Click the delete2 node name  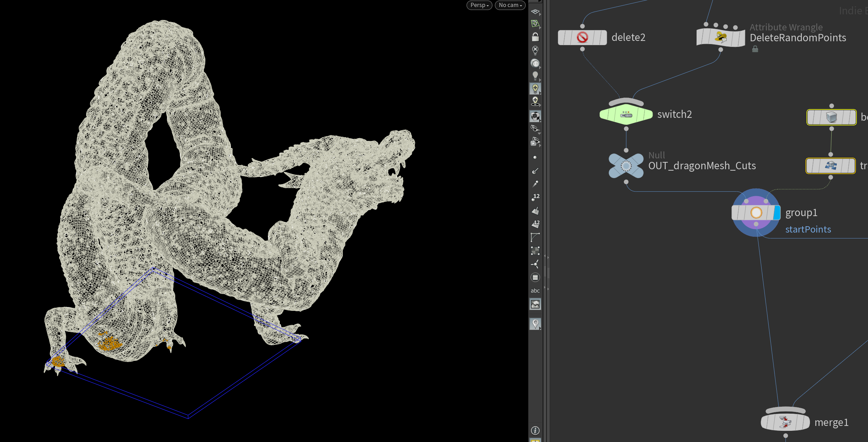tap(628, 37)
